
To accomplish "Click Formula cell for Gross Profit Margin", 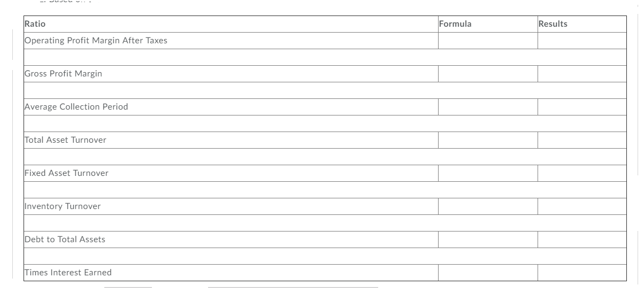I will pyautogui.click(x=488, y=74).
